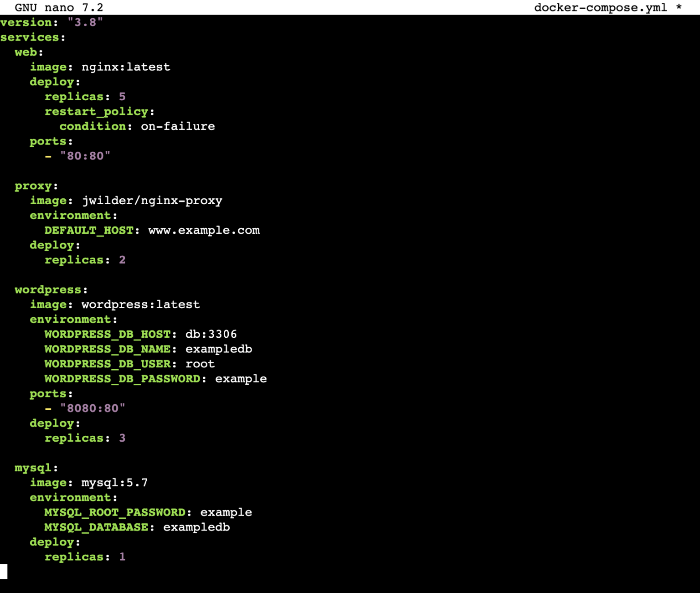Image resolution: width=700 pixels, height=593 pixels.
Task: Click the on-failure condition value
Action: coord(177,126)
